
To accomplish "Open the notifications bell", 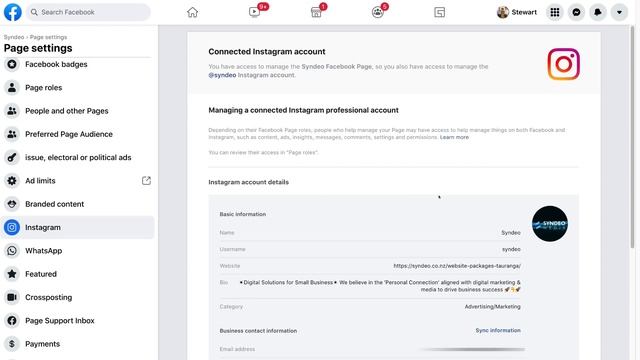I will pyautogui.click(x=598, y=12).
